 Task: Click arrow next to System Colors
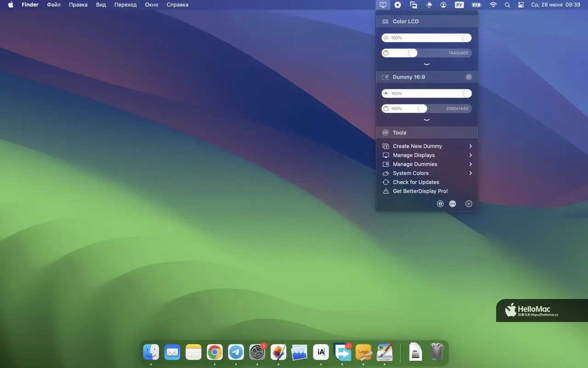tap(471, 173)
